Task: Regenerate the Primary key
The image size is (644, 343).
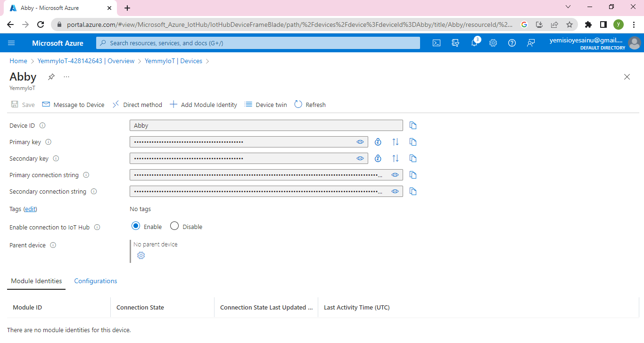Action: tap(378, 142)
